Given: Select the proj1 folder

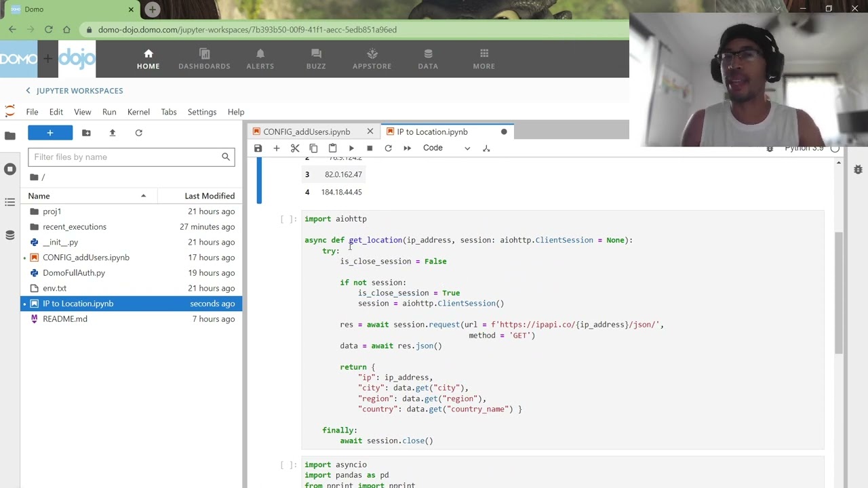Looking at the screenshot, I should pyautogui.click(x=132, y=211).
